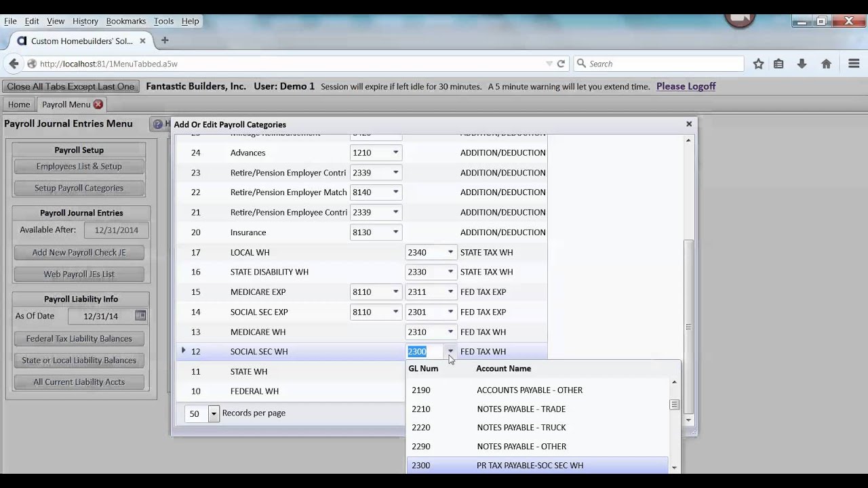The height and width of the screenshot is (488, 868).
Task: Open SOCIAL SEC EXP 2301 liability dropdown
Action: [x=450, y=312]
